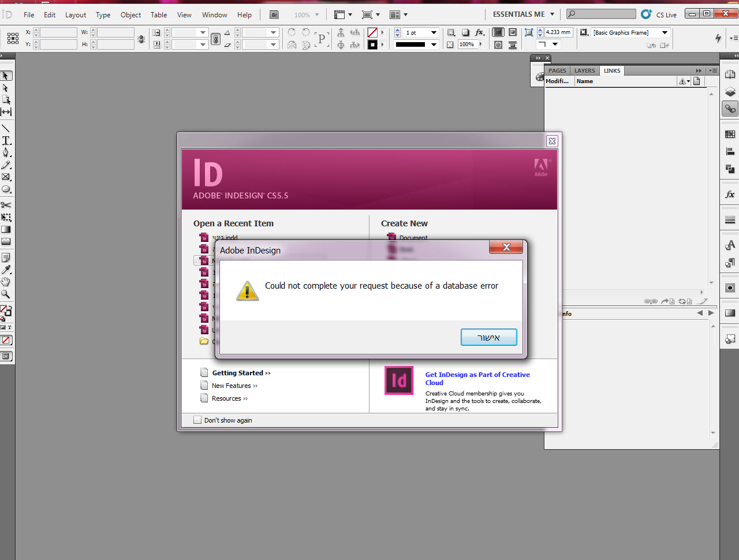This screenshot has width=739, height=560.
Task: Switch to the LAYERS tab
Action: coord(584,71)
